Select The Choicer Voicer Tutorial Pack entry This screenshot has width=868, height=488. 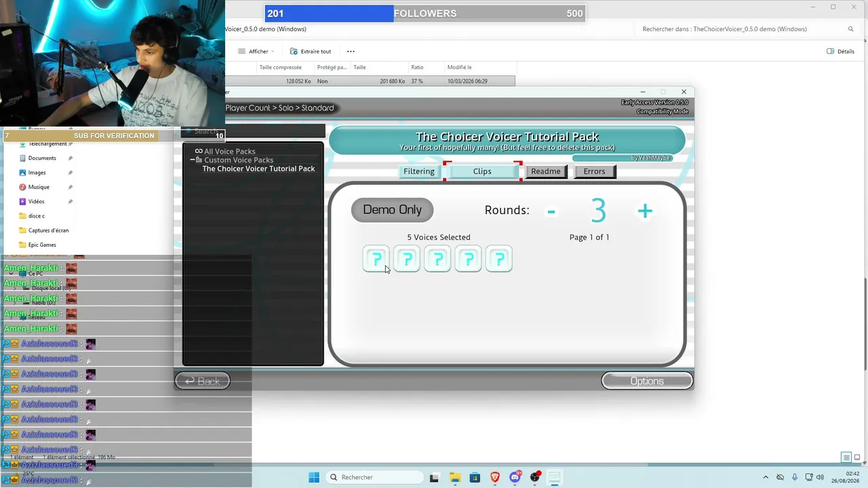(258, 169)
